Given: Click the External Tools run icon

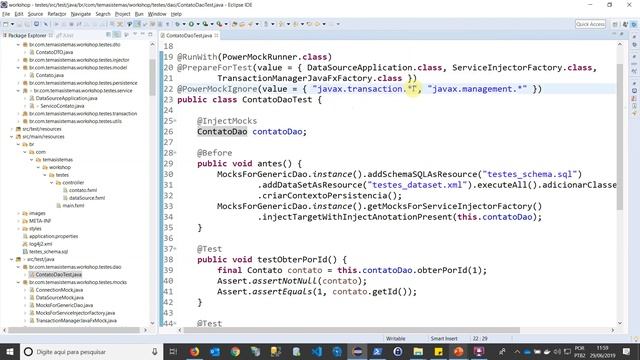Looking at the screenshot, I should click(x=220, y=24).
